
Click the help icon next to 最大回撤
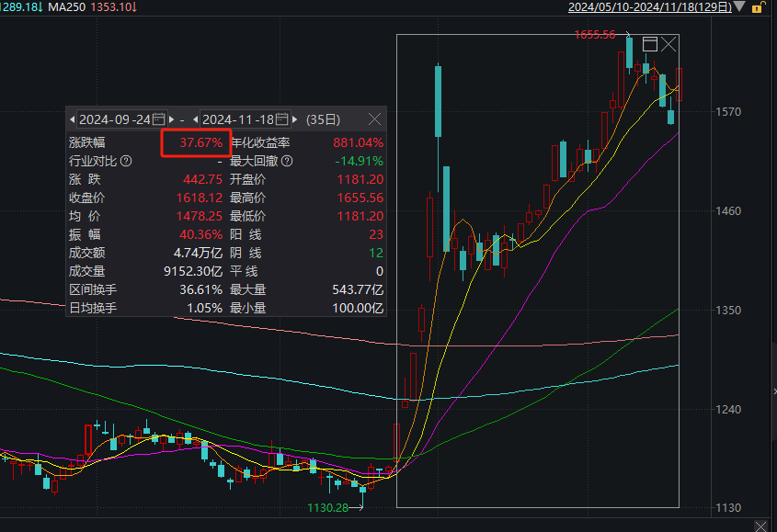pyautogui.click(x=287, y=162)
